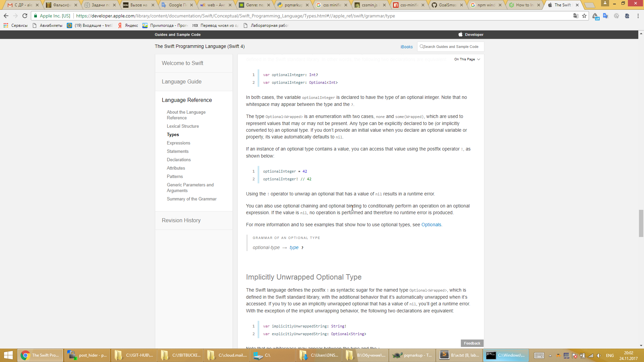Expand the On This Page dropdown
This screenshot has height=362, width=644.
point(467,59)
